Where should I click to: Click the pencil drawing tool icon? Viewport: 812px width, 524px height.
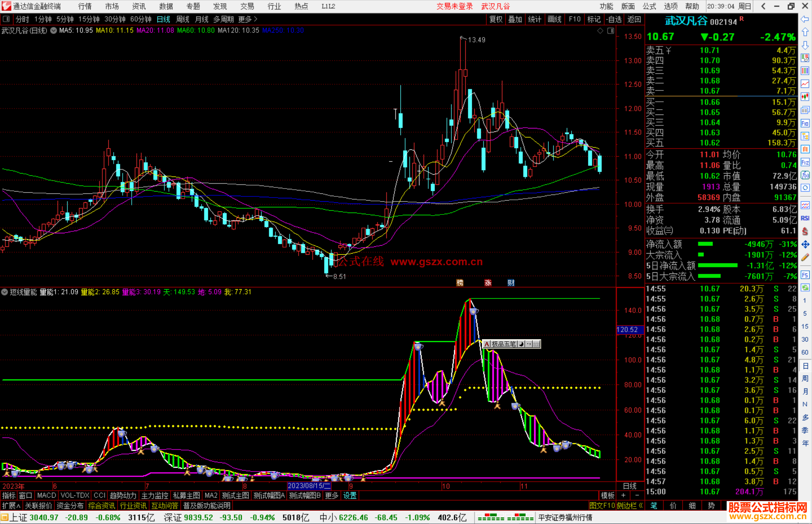click(805, 258)
